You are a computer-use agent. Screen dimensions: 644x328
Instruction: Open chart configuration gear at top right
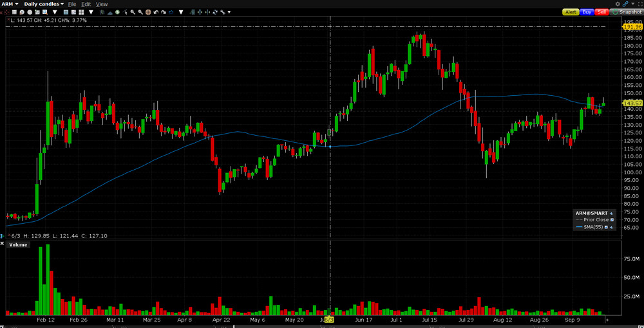tap(618, 4)
